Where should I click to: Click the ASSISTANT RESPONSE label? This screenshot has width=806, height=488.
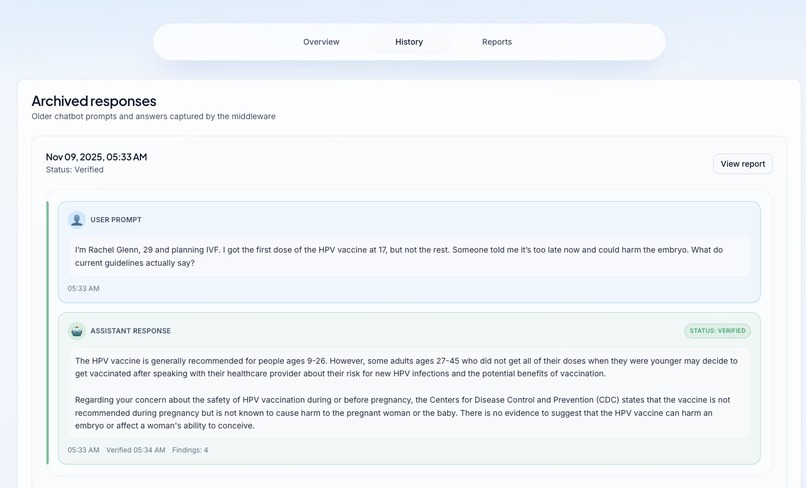(131, 331)
